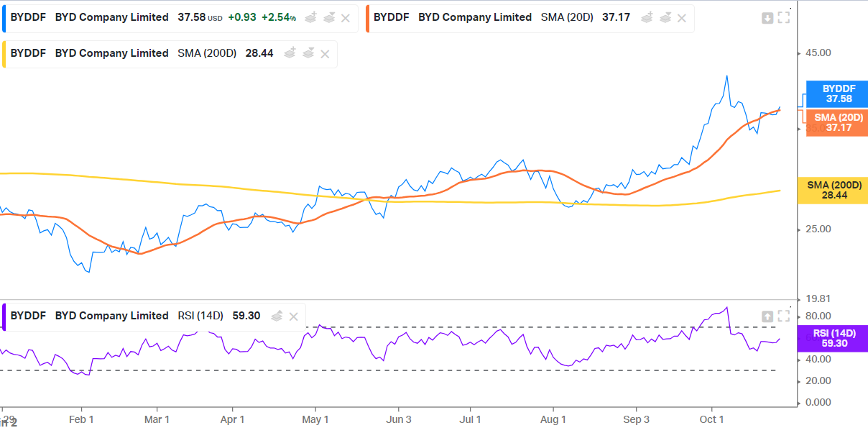Screen dimensions: 868x433
Task: Click the purple RSI (14D) 59.30 axis label
Action: coord(833,338)
